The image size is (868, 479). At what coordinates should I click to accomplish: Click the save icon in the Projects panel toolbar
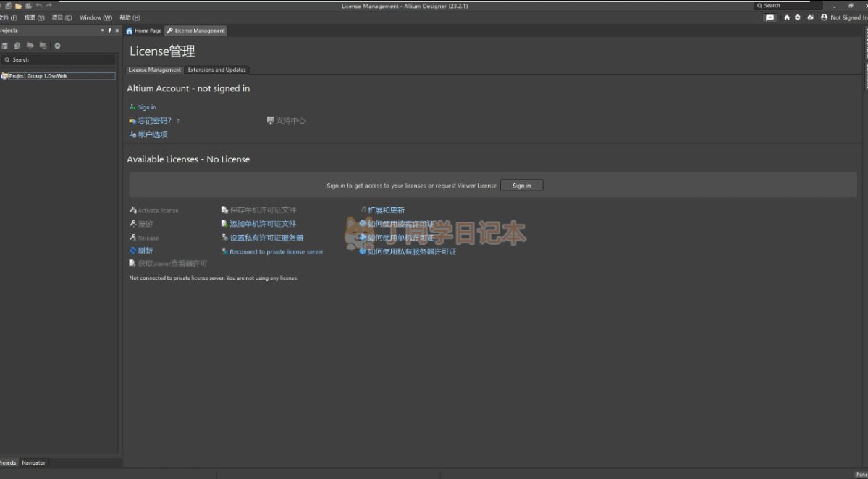5,46
